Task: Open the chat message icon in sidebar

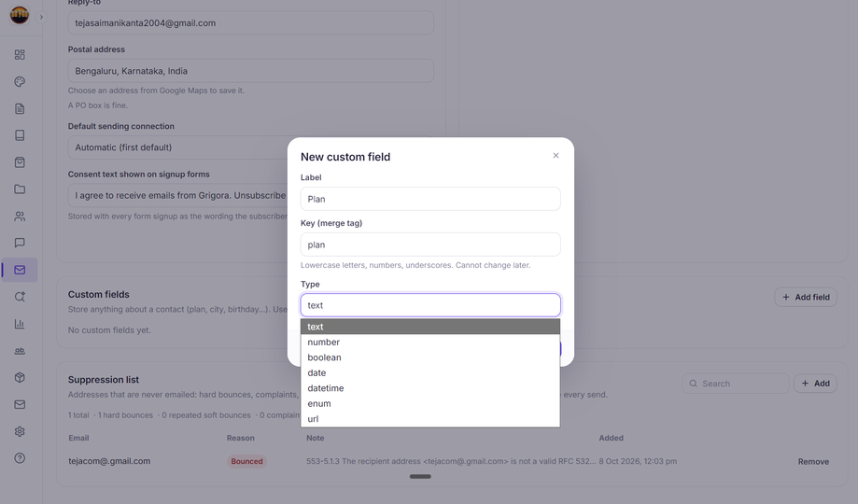Action: click(20, 243)
